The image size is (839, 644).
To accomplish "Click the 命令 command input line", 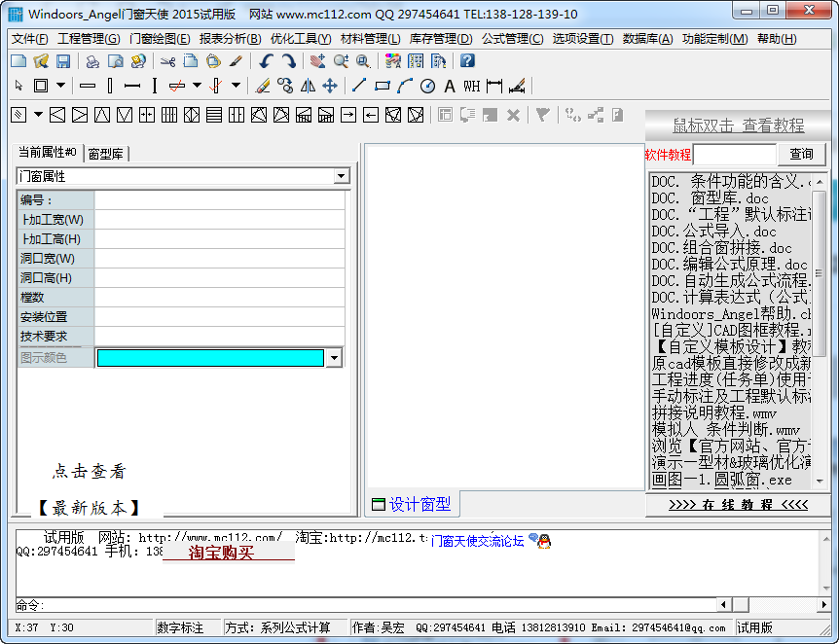I will (x=380, y=605).
